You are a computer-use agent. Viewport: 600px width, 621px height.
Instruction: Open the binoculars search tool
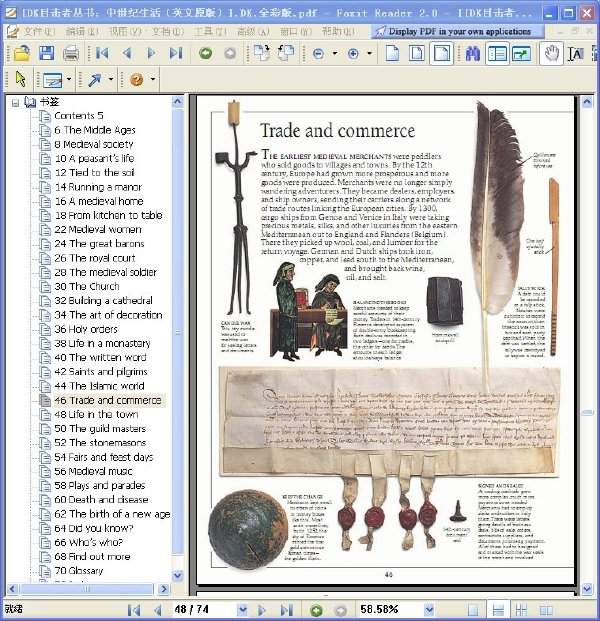point(472,53)
